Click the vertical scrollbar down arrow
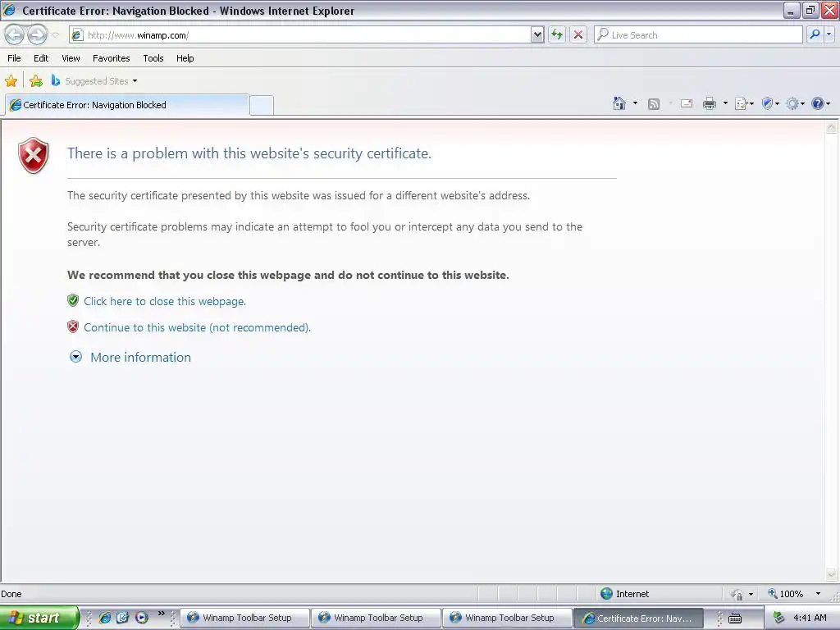This screenshot has height=630, width=840. pyautogui.click(x=831, y=574)
